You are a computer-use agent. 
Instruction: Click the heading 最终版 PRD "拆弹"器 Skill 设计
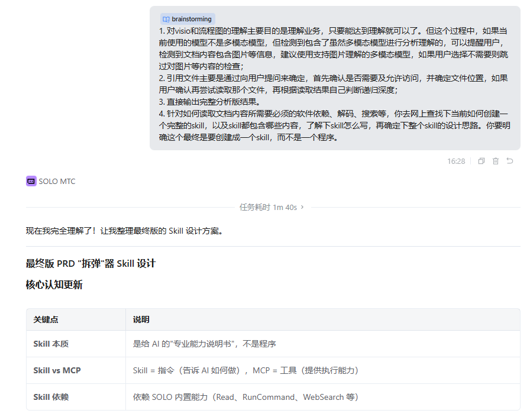pyautogui.click(x=91, y=263)
